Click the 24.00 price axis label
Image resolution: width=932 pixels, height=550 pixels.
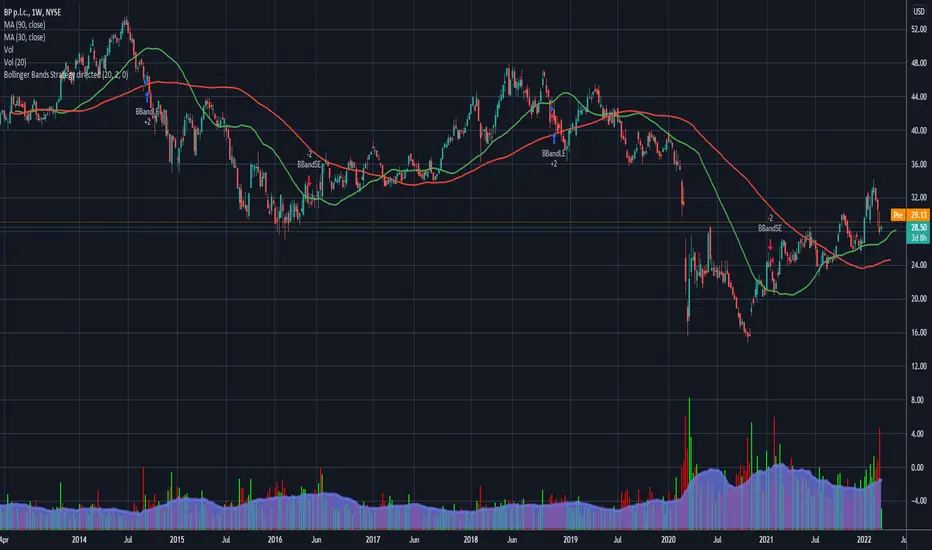918,265
